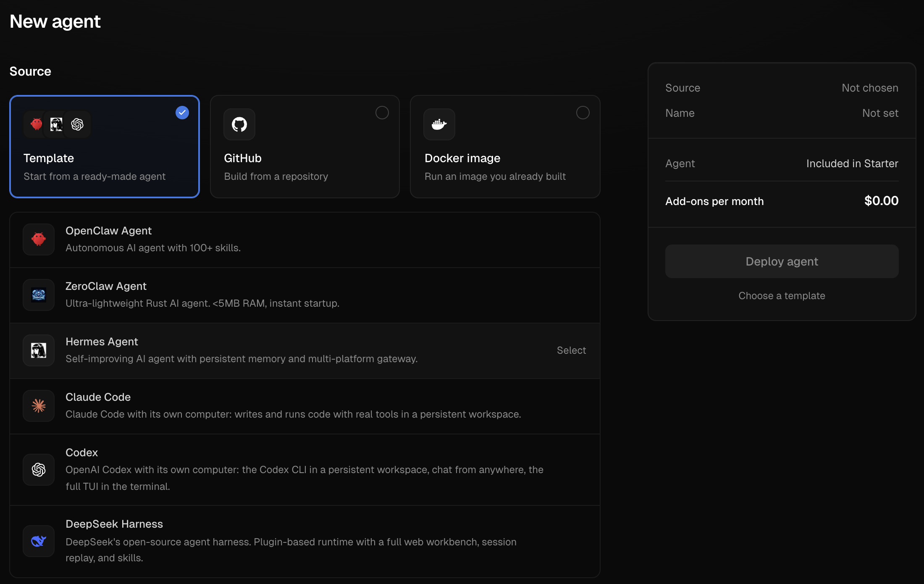Click the 'Agent' label in summary panel
Image resolution: width=924 pixels, height=584 pixels.
(680, 163)
